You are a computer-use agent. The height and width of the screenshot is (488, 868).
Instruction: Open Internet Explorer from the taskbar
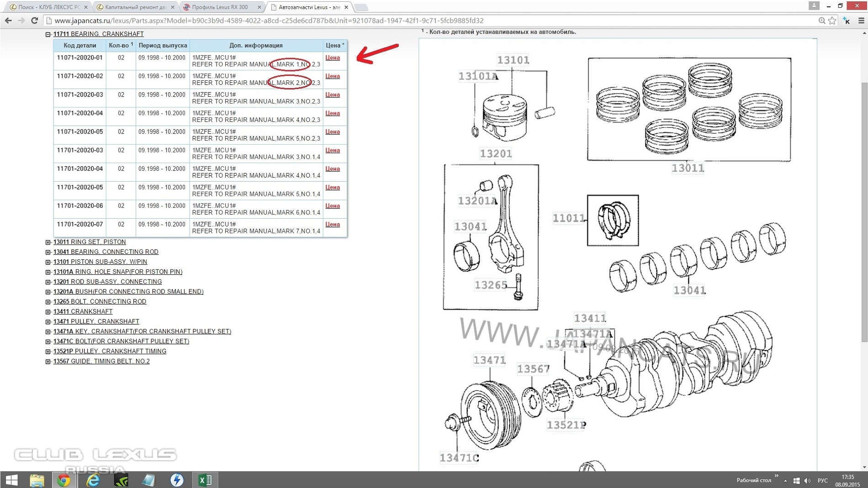[93, 480]
